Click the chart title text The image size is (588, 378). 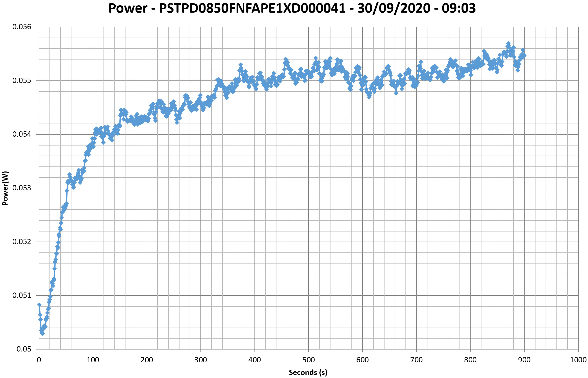292,8
